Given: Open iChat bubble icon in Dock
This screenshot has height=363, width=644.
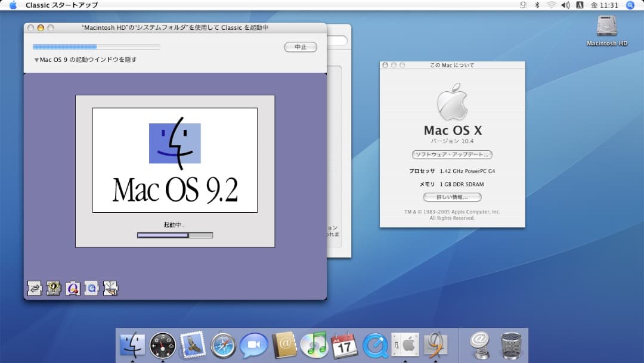Looking at the screenshot, I should pyautogui.click(x=253, y=345).
